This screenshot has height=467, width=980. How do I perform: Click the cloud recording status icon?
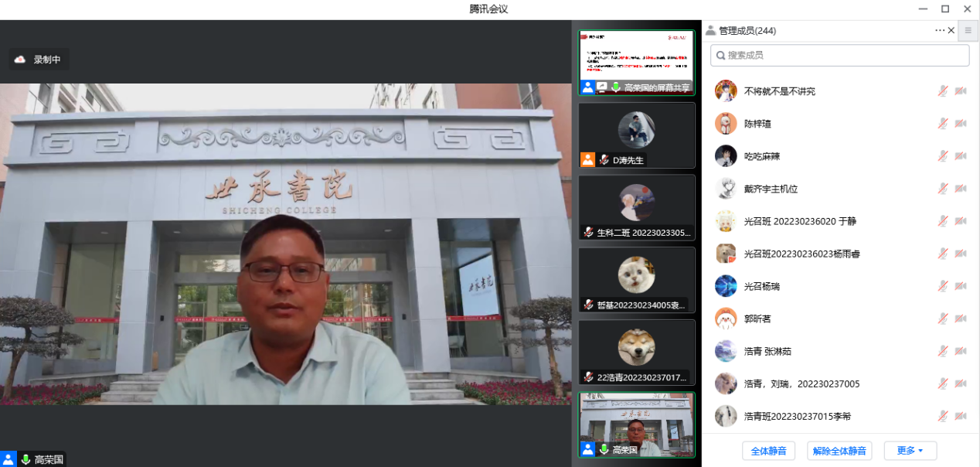tap(21, 60)
